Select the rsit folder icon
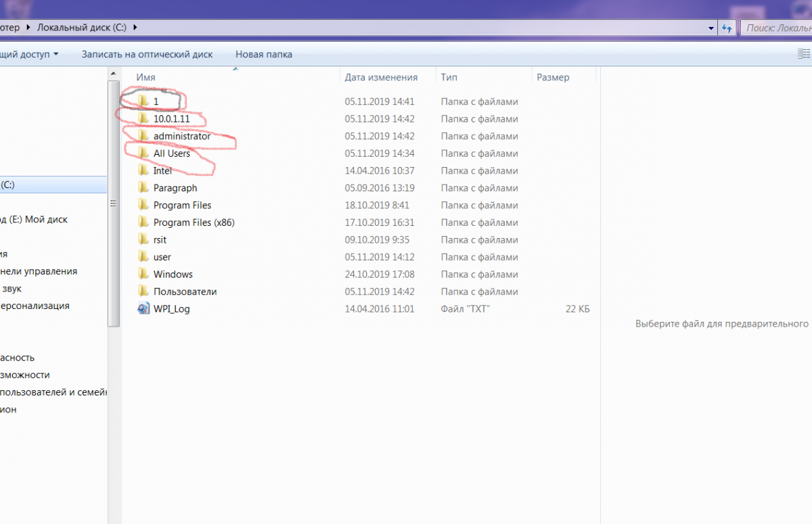 143,239
